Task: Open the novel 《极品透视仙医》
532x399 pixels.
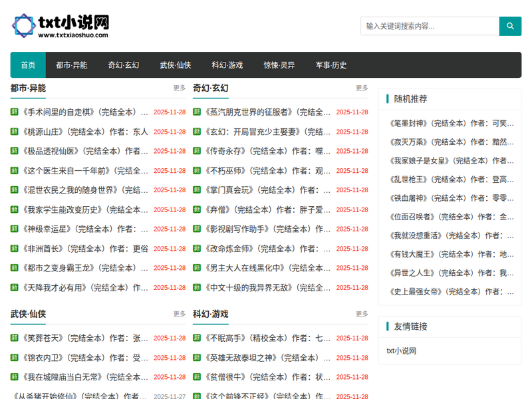Action: pyautogui.click(x=83, y=151)
